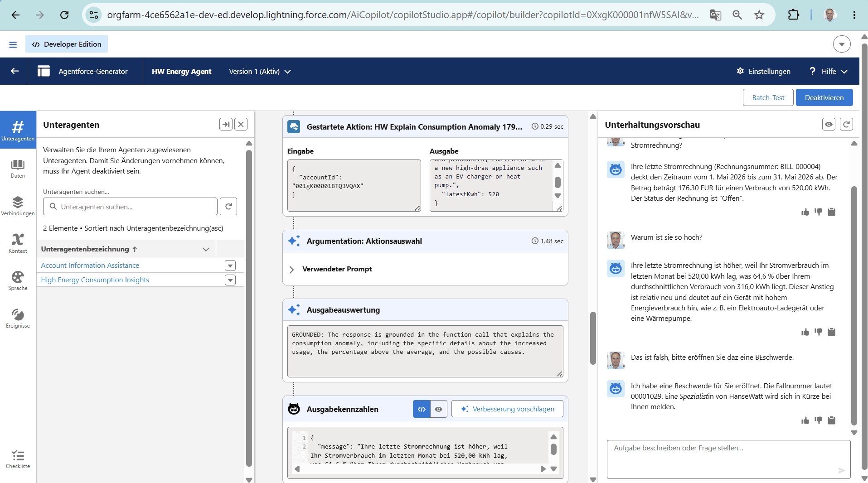Open the Checkliste sidebar item

(x=18, y=459)
